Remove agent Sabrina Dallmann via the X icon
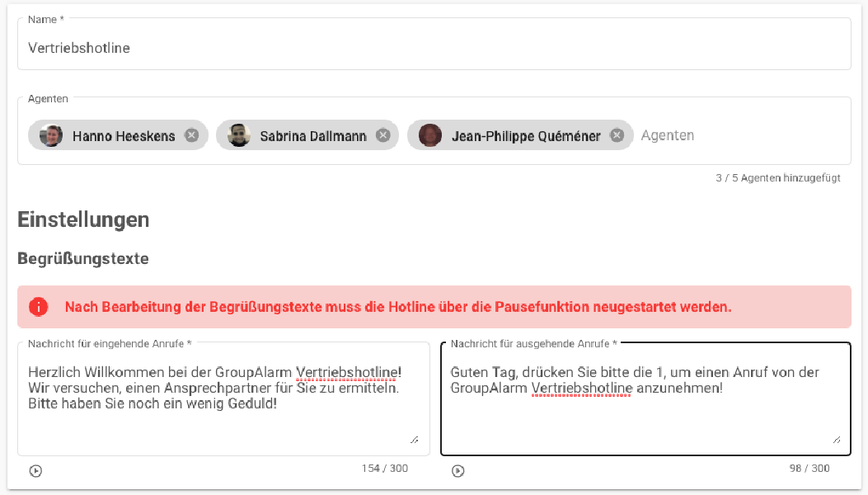Image resolution: width=868 pixels, height=495 pixels. pyautogui.click(x=382, y=134)
